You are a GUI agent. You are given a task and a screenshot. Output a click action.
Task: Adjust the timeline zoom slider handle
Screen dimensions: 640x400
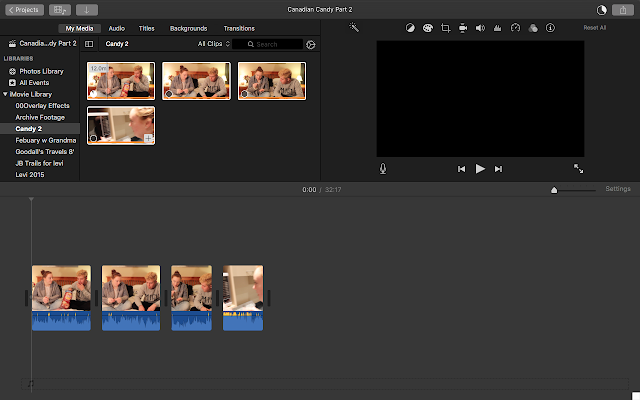tap(554, 190)
